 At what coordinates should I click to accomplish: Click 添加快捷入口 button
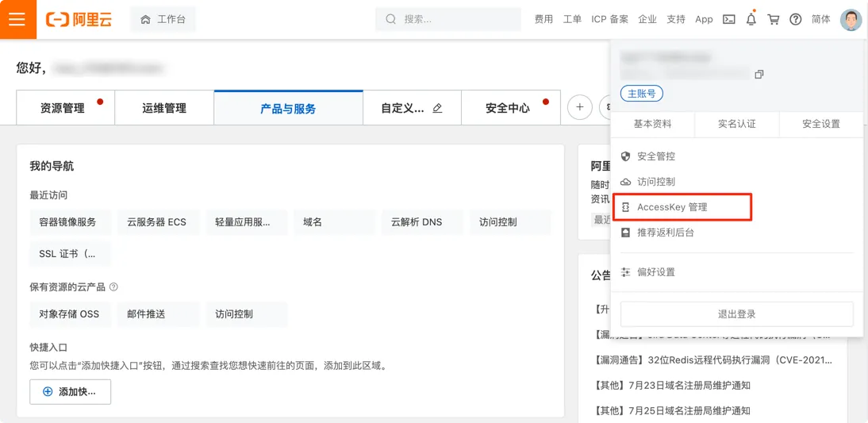(71, 392)
